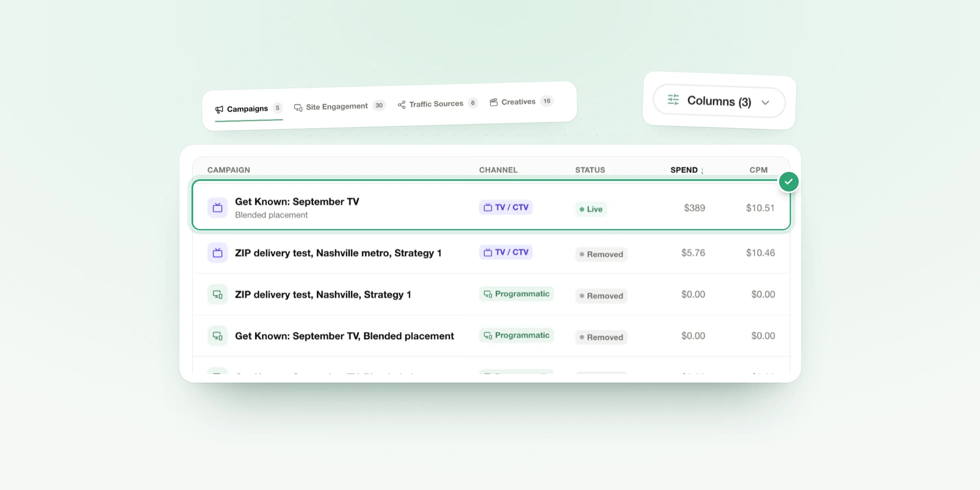Open Get Known: September TV, Blended placement
The height and width of the screenshot is (490, 980).
(344, 336)
